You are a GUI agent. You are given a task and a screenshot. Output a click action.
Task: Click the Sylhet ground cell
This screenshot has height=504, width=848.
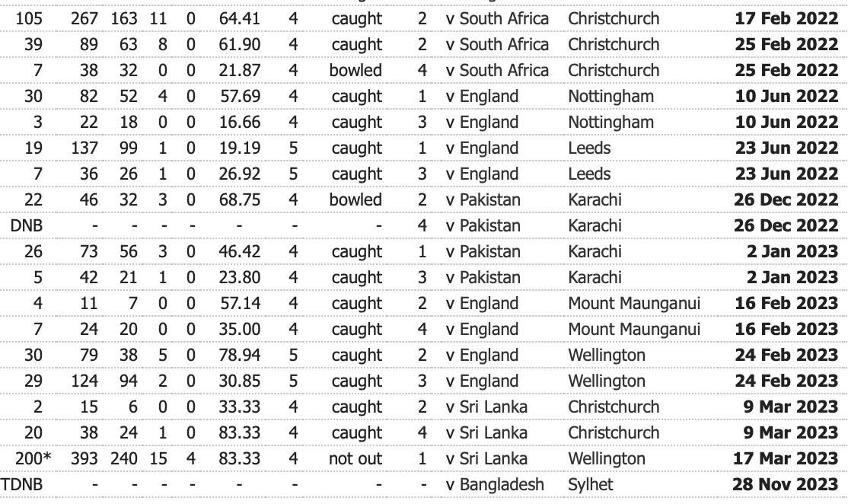pos(590,485)
